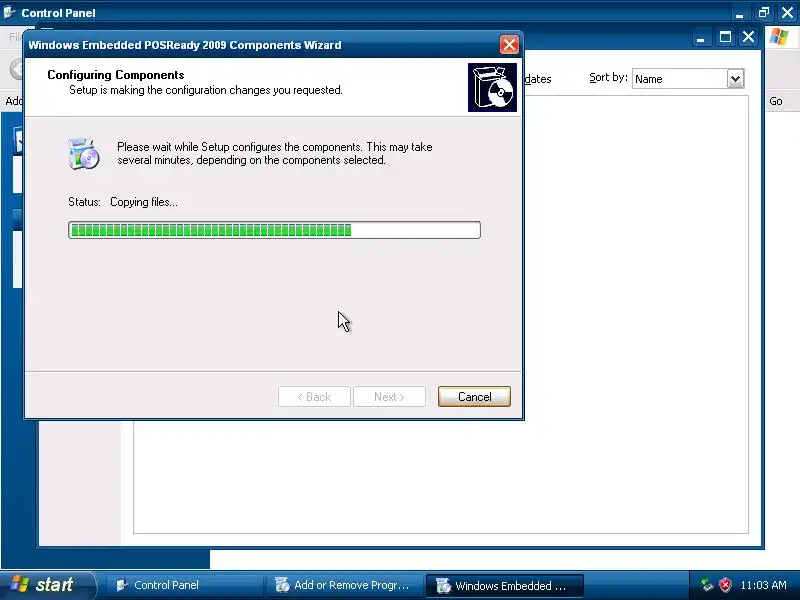The image size is (800, 600).
Task: Maximize the Add or Remove Programs window
Action: (725, 37)
